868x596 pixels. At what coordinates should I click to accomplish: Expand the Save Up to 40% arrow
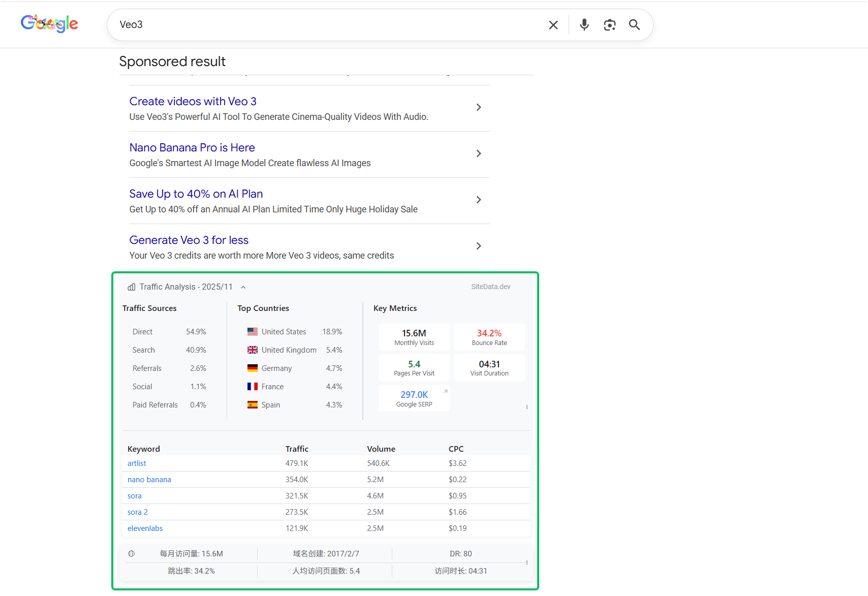click(x=479, y=200)
